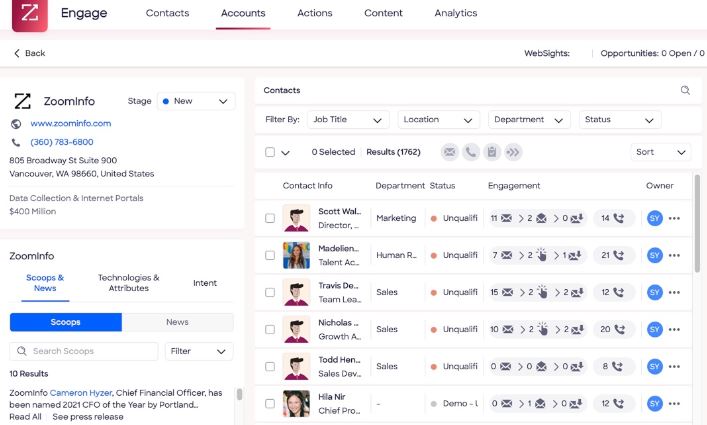Click See press release link
707x425 pixels.
pos(88,417)
